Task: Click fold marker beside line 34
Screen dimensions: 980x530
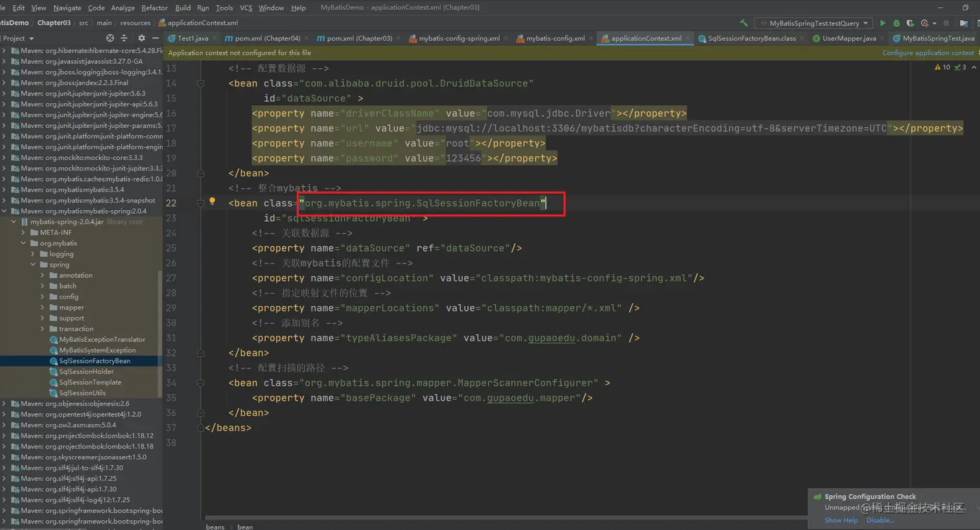Action: (200, 383)
